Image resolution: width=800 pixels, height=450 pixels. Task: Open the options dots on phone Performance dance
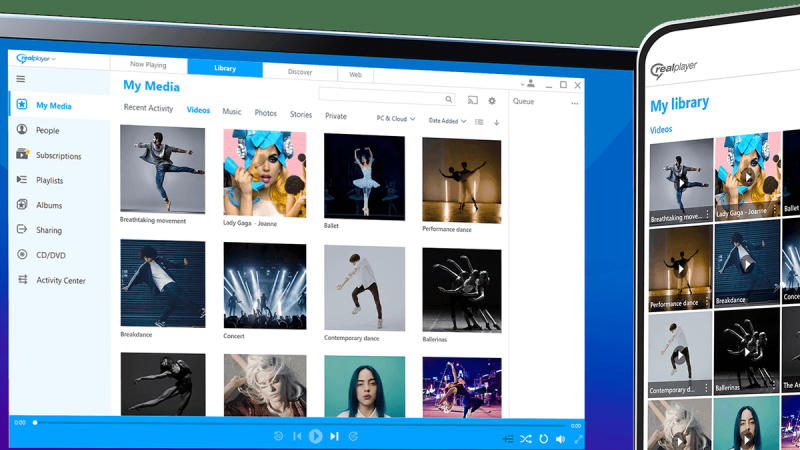point(707,302)
